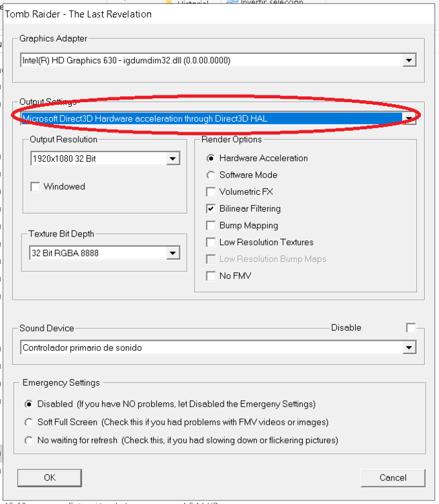Screen dimensions: 439x504
Task: Select Disabled emergency settings radio button
Action: point(28,405)
